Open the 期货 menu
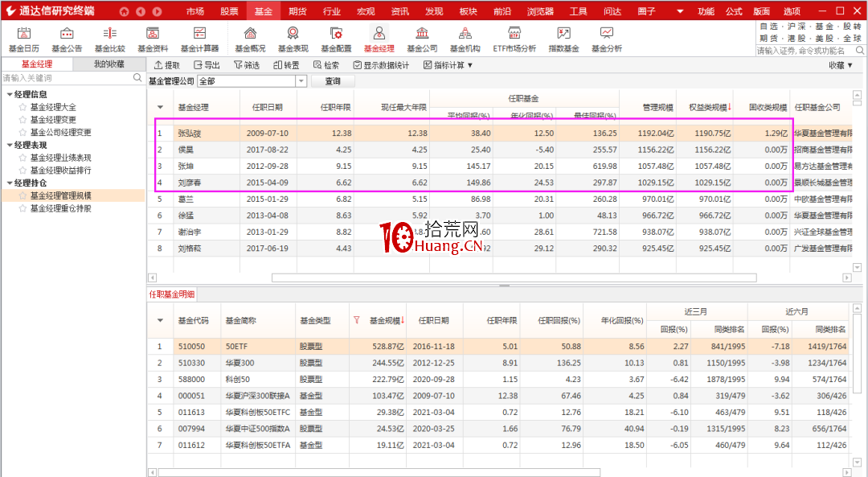This screenshot has width=868, height=477. [297, 11]
